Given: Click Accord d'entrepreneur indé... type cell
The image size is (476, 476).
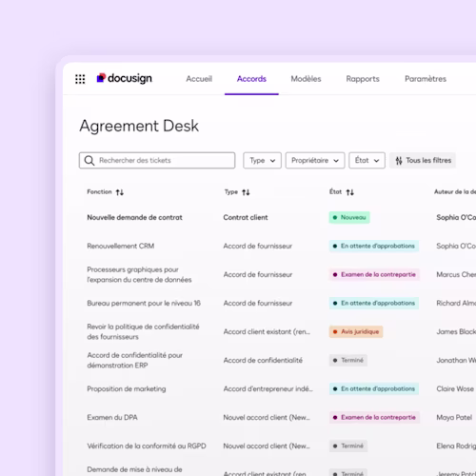Looking at the screenshot, I should click(268, 388).
